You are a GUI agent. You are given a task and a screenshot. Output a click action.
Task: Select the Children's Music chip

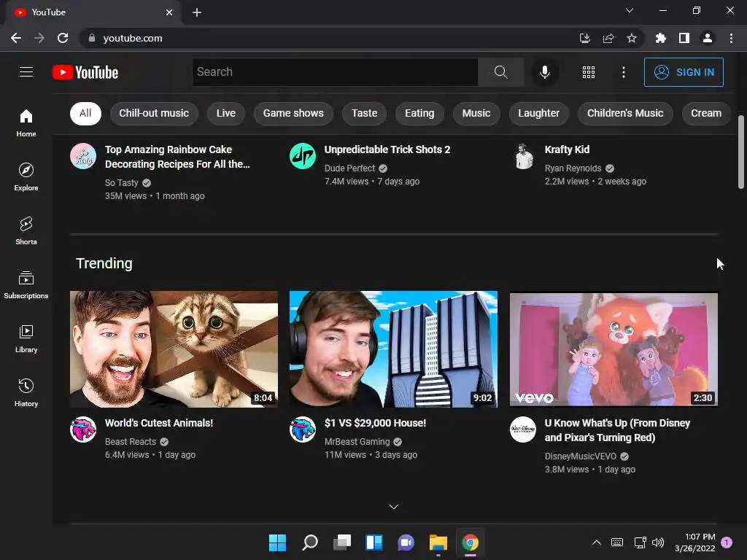(x=625, y=113)
